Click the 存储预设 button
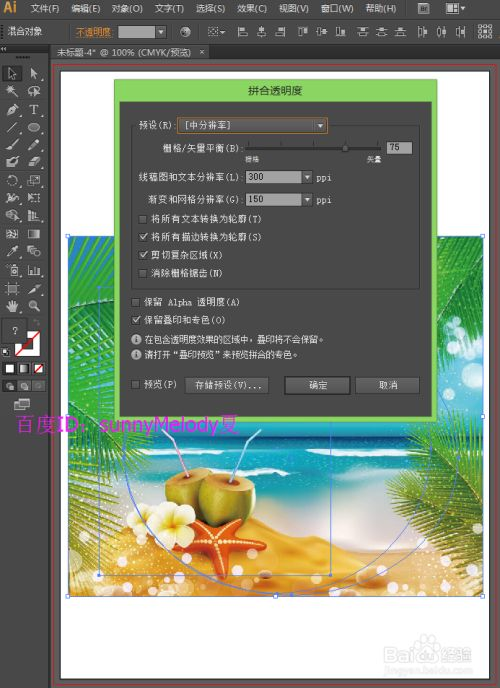Viewport: 500px width, 688px height. pyautogui.click(x=226, y=385)
